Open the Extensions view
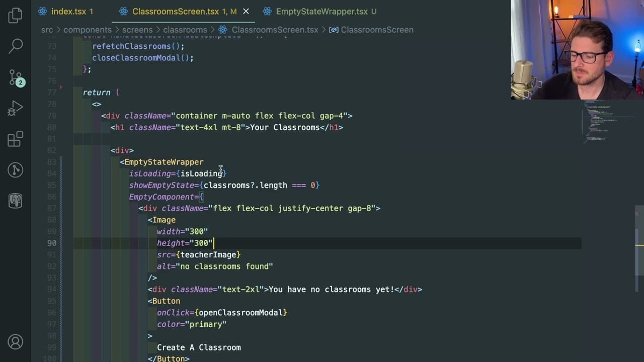 click(15, 139)
